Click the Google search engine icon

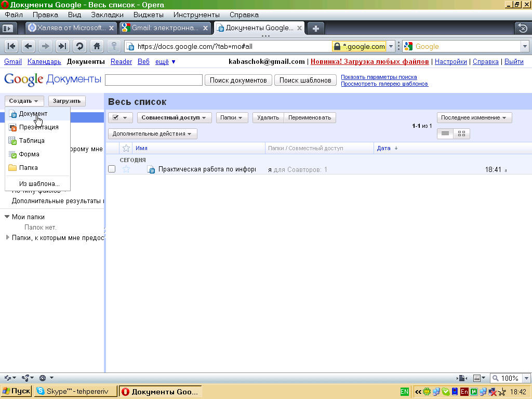tap(408, 46)
